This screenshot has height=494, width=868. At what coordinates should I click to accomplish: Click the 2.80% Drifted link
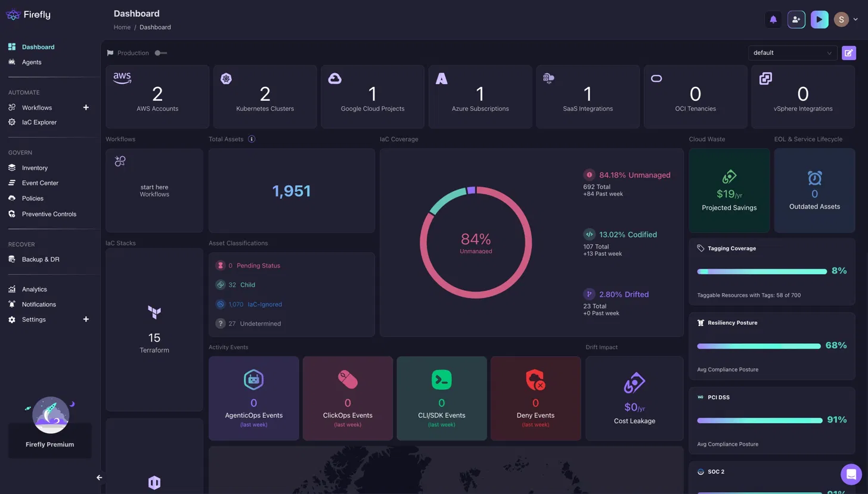[x=624, y=294]
